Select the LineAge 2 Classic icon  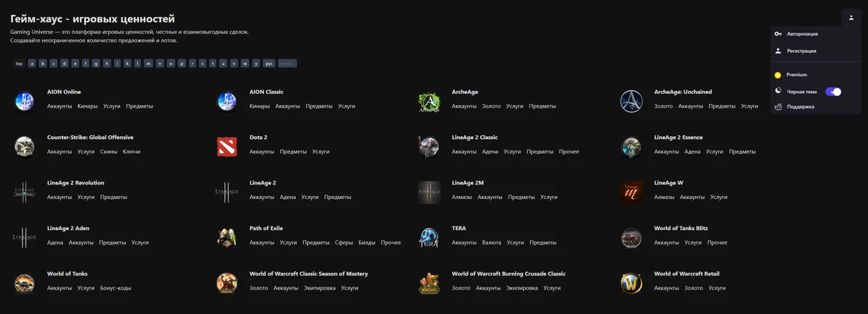click(429, 147)
